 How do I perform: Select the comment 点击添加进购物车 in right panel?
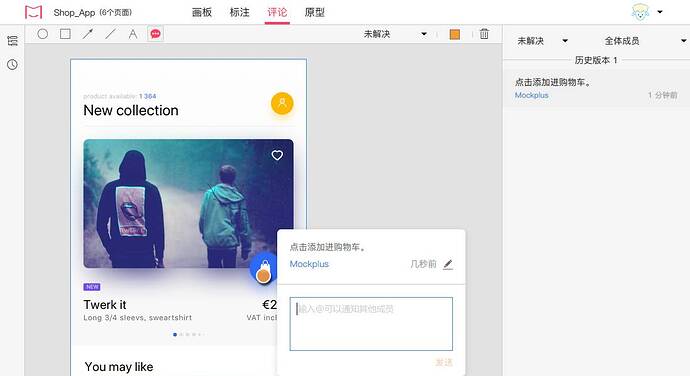coord(596,88)
